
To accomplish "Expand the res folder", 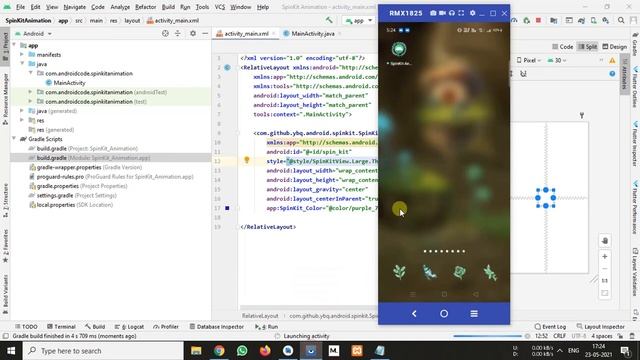I will [22, 120].
